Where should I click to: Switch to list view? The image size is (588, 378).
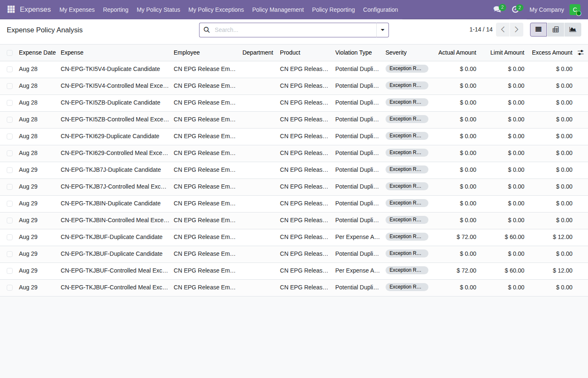coord(538,29)
